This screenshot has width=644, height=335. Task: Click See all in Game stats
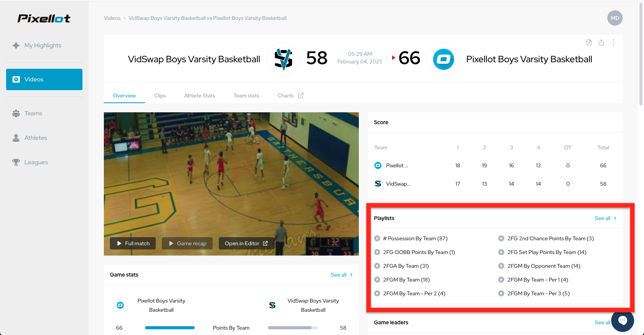click(x=342, y=275)
